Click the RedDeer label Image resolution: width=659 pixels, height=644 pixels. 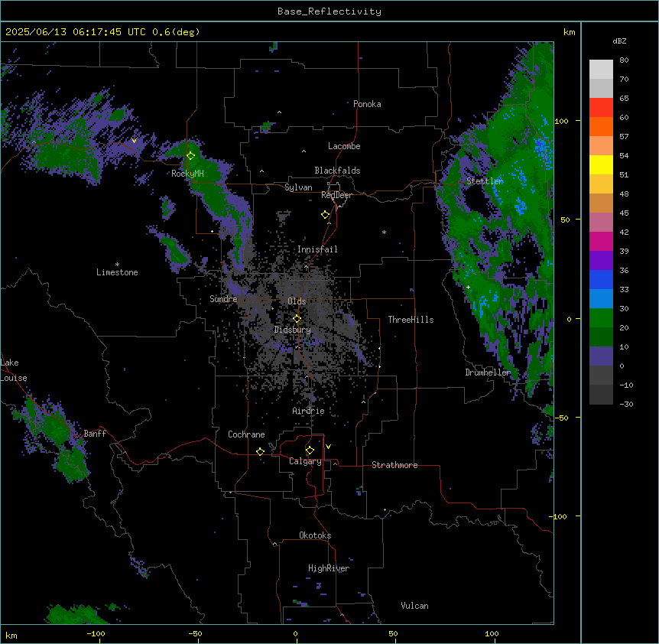(336, 195)
